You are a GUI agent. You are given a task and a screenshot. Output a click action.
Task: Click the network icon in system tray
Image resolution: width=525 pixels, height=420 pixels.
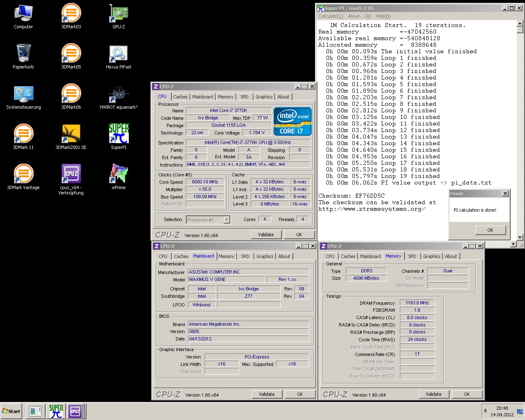pyautogui.click(x=520, y=411)
